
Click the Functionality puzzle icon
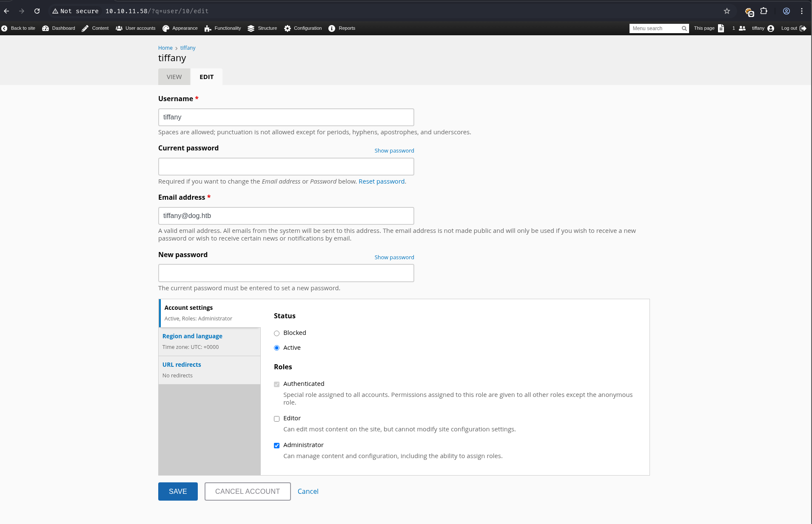coord(208,28)
